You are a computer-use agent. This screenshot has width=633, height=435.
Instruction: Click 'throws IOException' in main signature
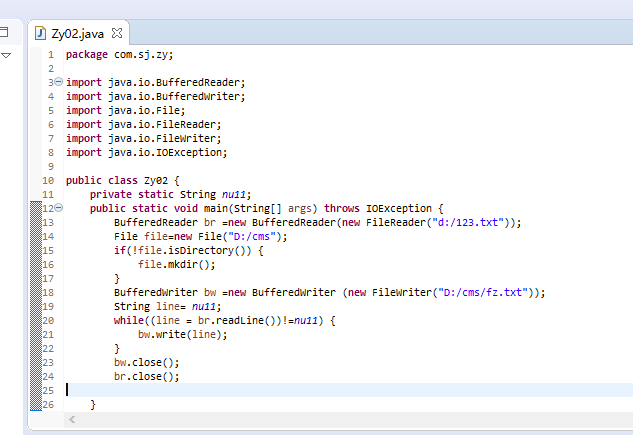[378, 208]
